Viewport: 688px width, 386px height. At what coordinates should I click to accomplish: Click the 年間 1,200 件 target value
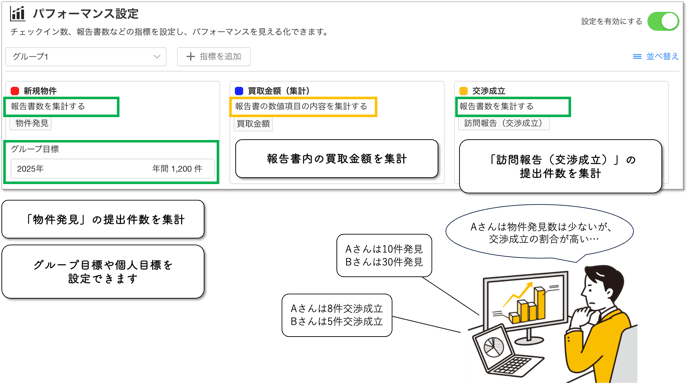coord(177,169)
